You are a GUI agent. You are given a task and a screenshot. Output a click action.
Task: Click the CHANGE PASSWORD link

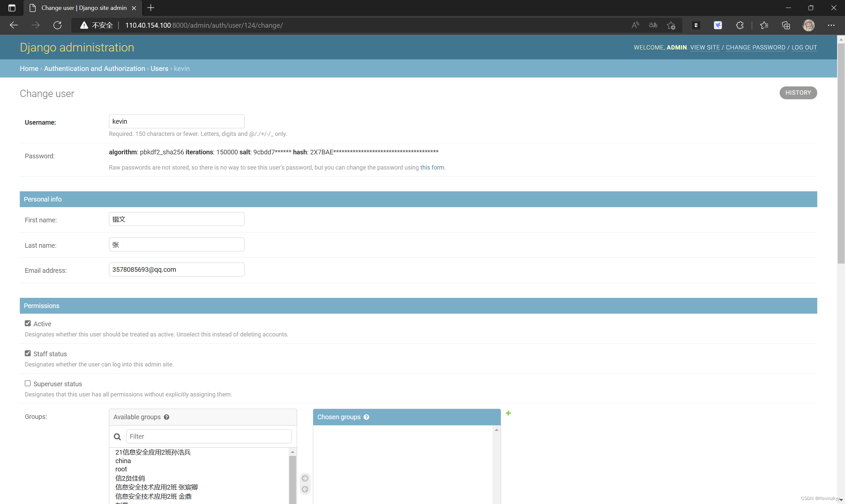coord(756,47)
